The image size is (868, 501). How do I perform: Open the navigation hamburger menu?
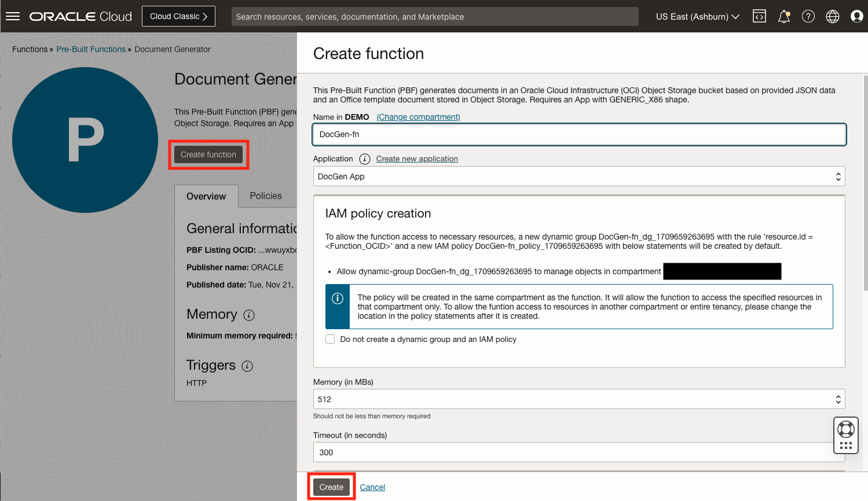coord(13,16)
